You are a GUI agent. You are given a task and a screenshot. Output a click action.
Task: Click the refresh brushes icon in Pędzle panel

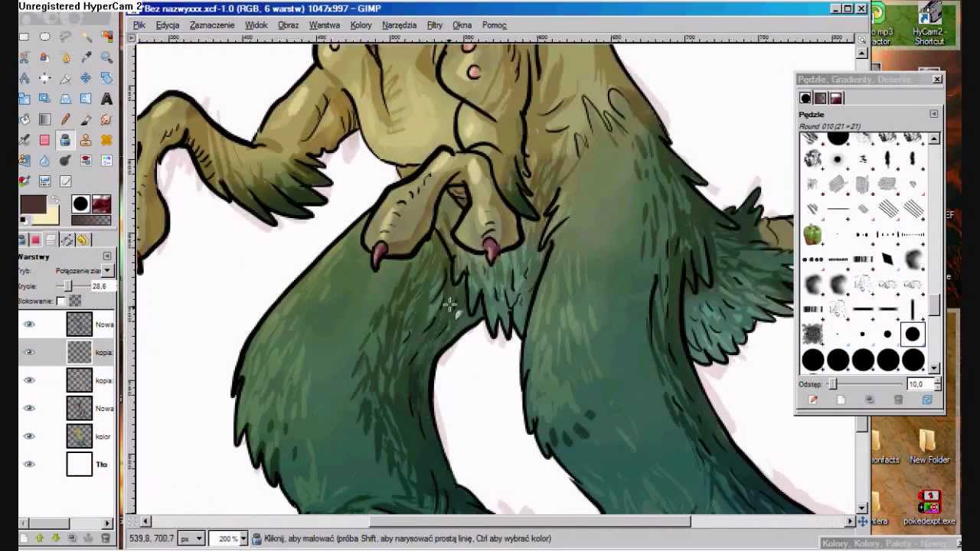click(927, 399)
